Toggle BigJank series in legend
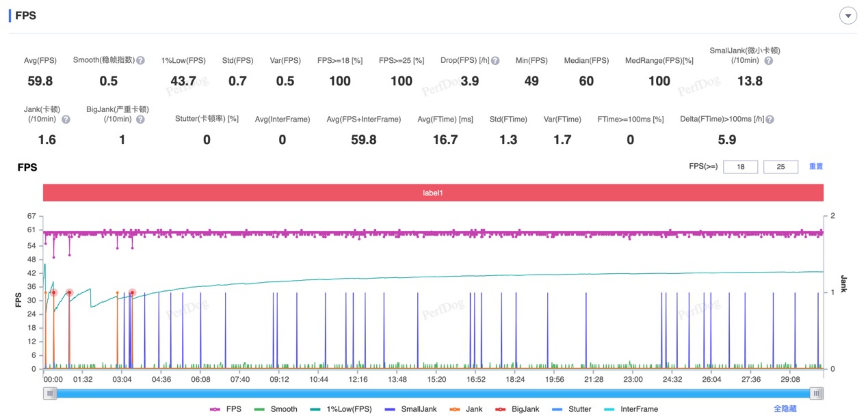 pos(517,409)
